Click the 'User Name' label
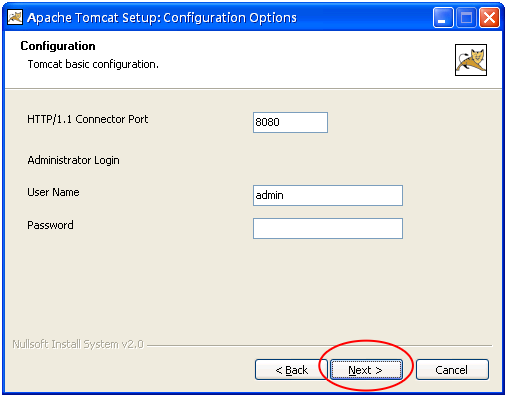The width and height of the screenshot is (507, 397). [53, 192]
